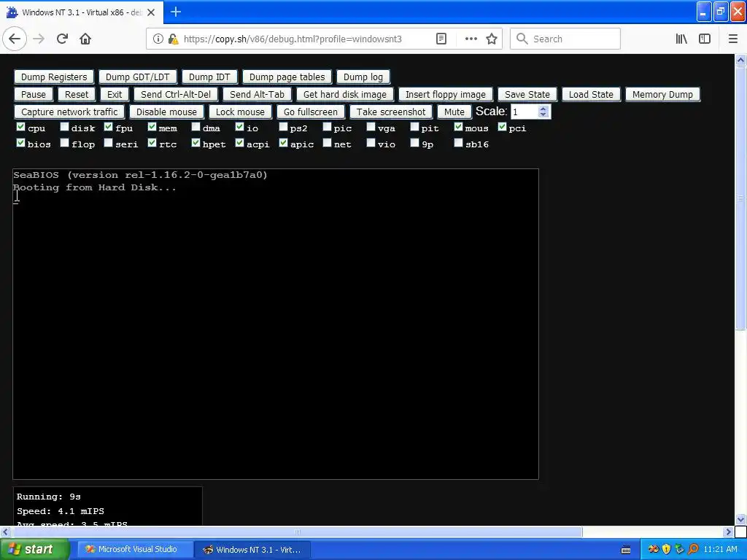
Task: Reload the page with the refresh icon
Action: [x=62, y=39]
